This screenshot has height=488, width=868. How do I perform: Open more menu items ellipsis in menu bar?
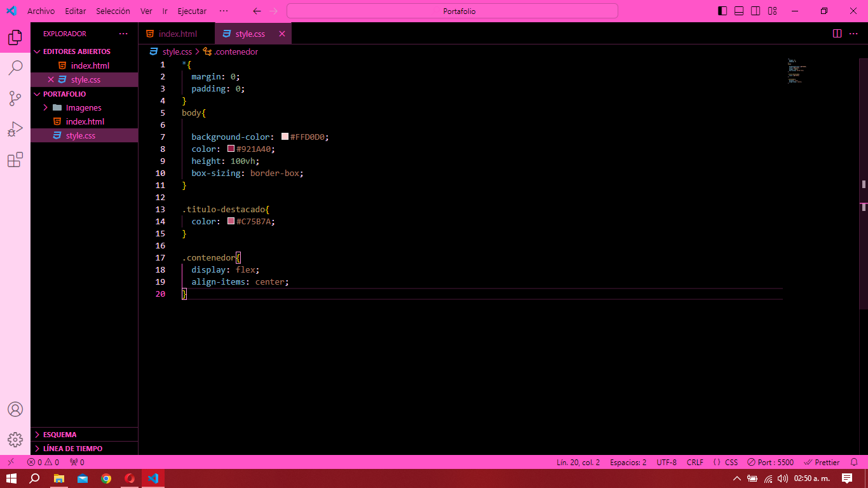[x=223, y=11]
